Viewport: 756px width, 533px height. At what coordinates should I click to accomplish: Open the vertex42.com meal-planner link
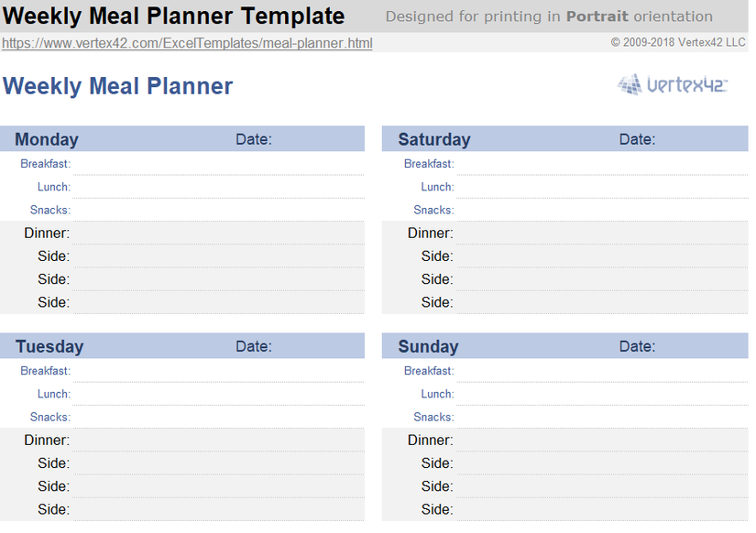pos(187,43)
